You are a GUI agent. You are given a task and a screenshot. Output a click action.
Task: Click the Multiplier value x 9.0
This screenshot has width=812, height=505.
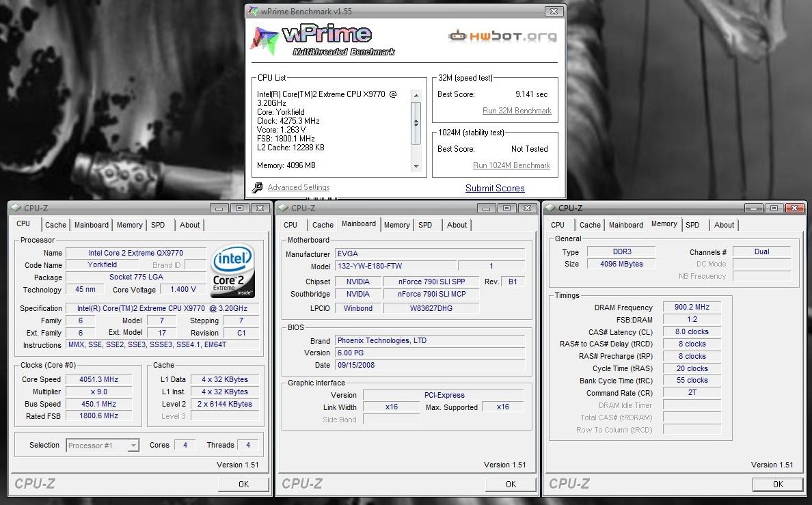point(98,392)
